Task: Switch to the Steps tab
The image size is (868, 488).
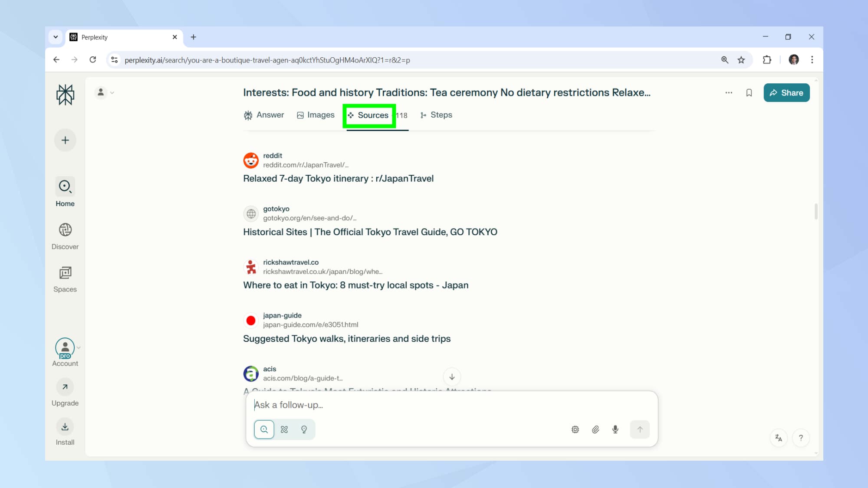Action: tap(436, 115)
